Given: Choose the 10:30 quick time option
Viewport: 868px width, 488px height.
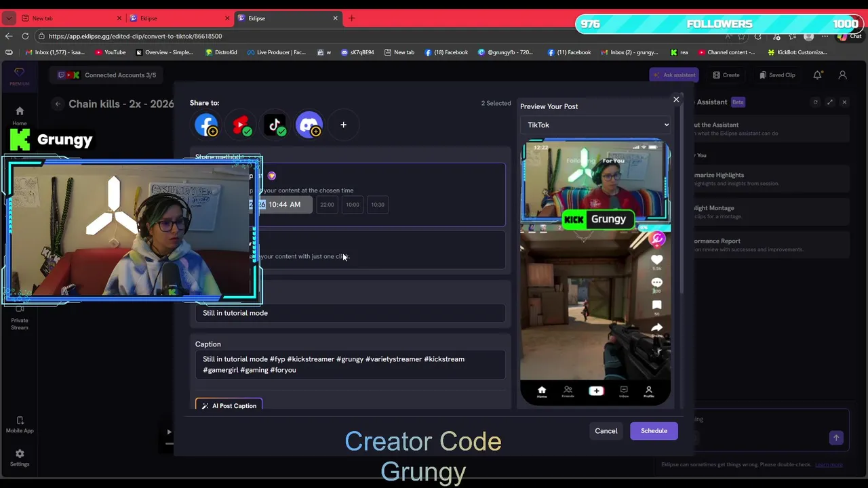Looking at the screenshot, I should 378,205.
